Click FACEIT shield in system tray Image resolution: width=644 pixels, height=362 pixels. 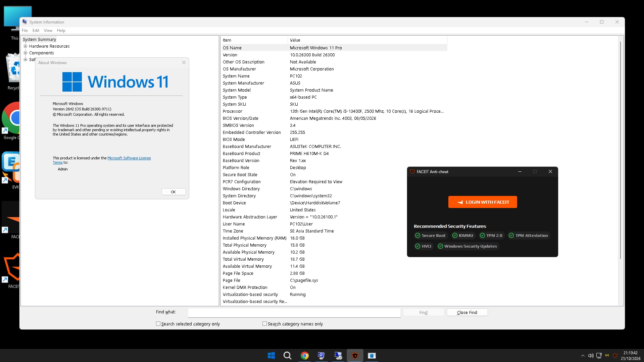coord(615,356)
